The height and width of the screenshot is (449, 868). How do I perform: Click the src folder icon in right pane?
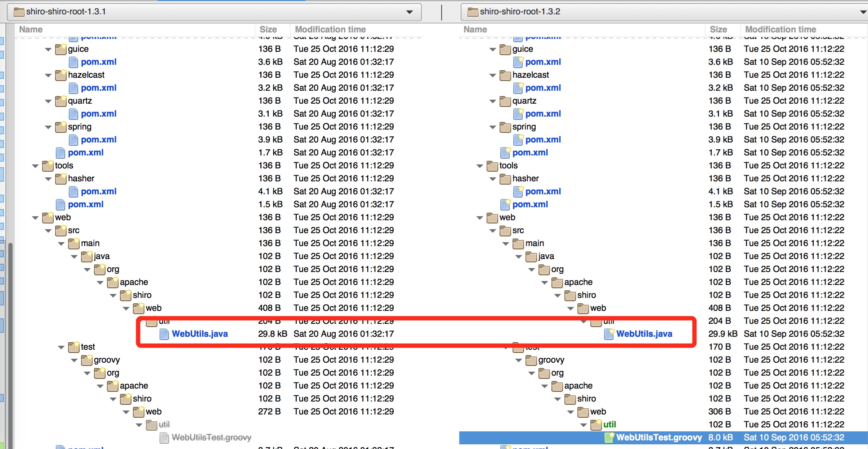click(x=505, y=231)
